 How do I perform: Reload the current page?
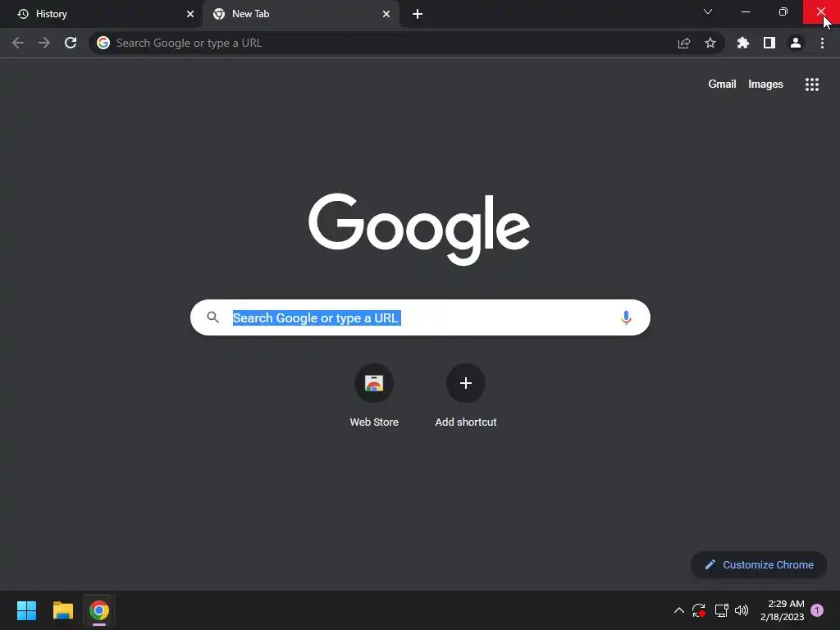click(71, 43)
